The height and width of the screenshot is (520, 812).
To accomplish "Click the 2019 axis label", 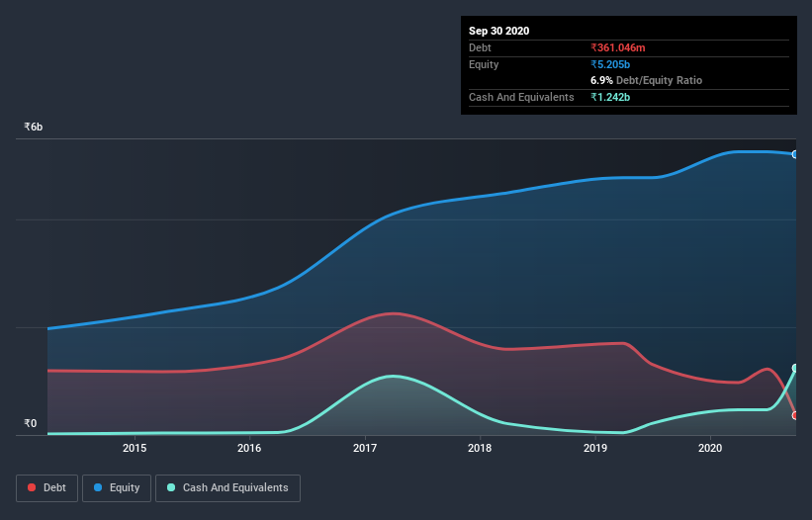I will tap(595, 448).
